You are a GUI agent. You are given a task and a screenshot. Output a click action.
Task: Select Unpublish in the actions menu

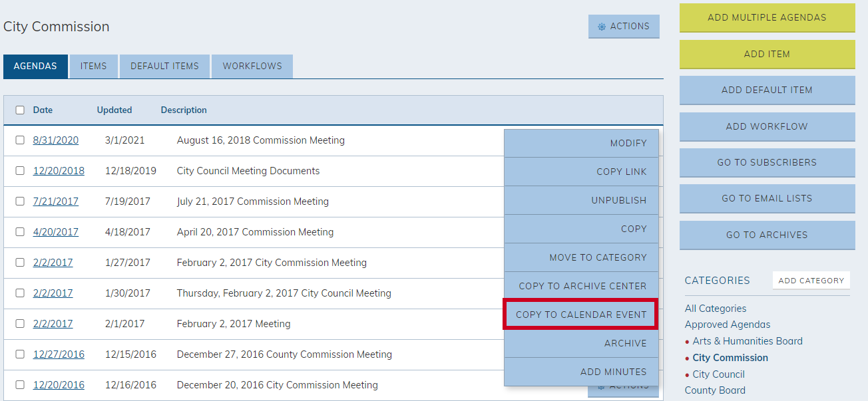[x=581, y=200]
